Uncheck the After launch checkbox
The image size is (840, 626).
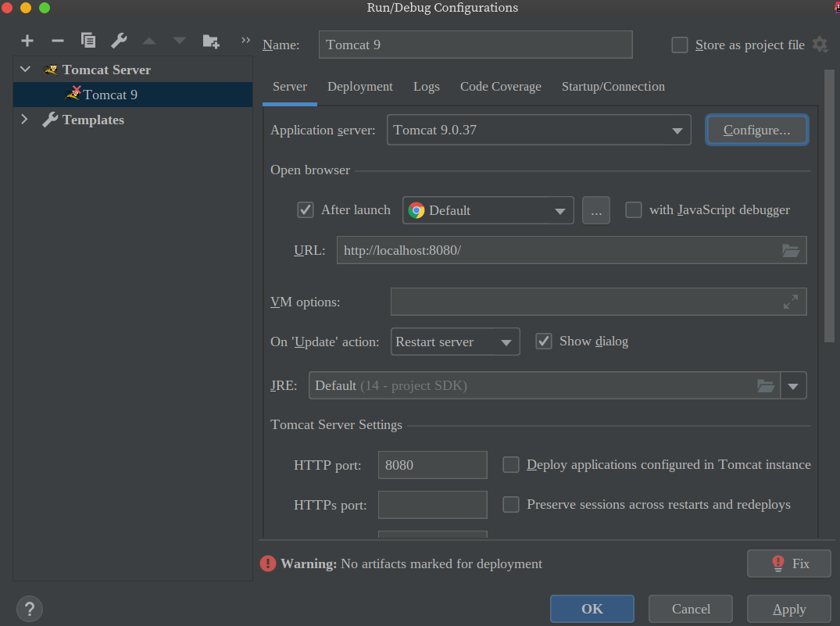click(306, 209)
